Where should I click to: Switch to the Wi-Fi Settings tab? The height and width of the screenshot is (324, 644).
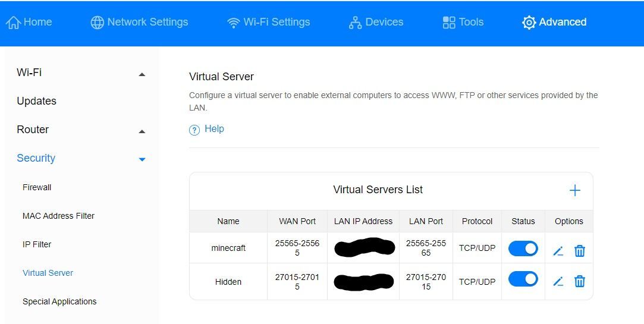pos(269,23)
